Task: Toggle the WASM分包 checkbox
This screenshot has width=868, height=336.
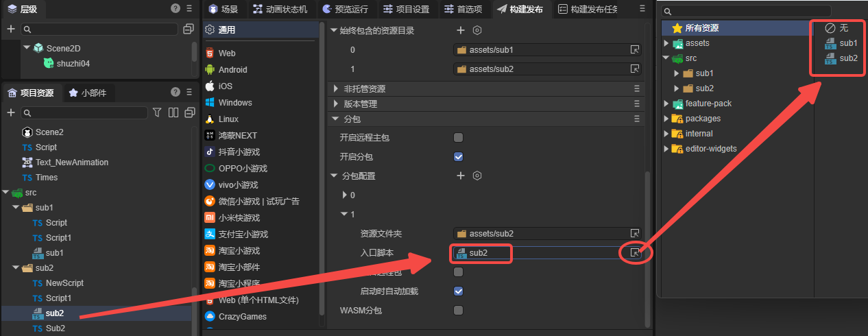Action: pyautogui.click(x=458, y=311)
